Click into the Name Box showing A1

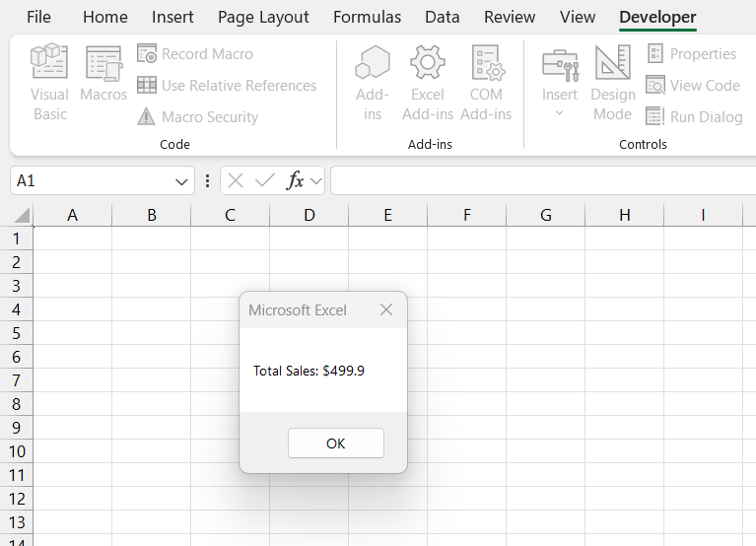[x=92, y=181]
